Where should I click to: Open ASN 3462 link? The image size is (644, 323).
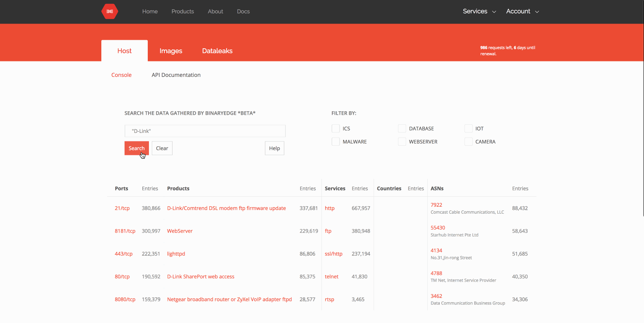point(436,296)
